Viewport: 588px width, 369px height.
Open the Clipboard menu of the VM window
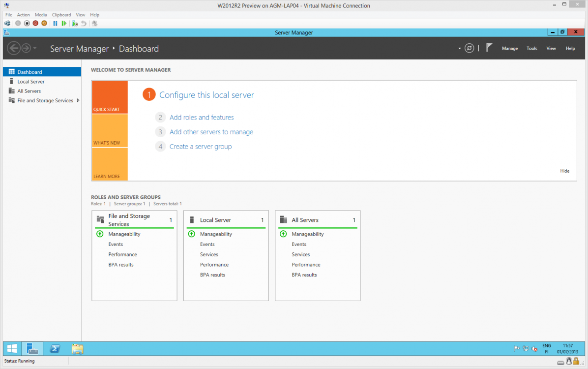tap(61, 15)
